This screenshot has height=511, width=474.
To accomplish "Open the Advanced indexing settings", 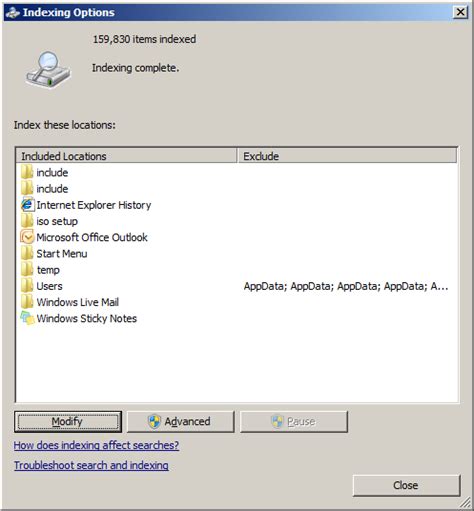I will [x=181, y=422].
